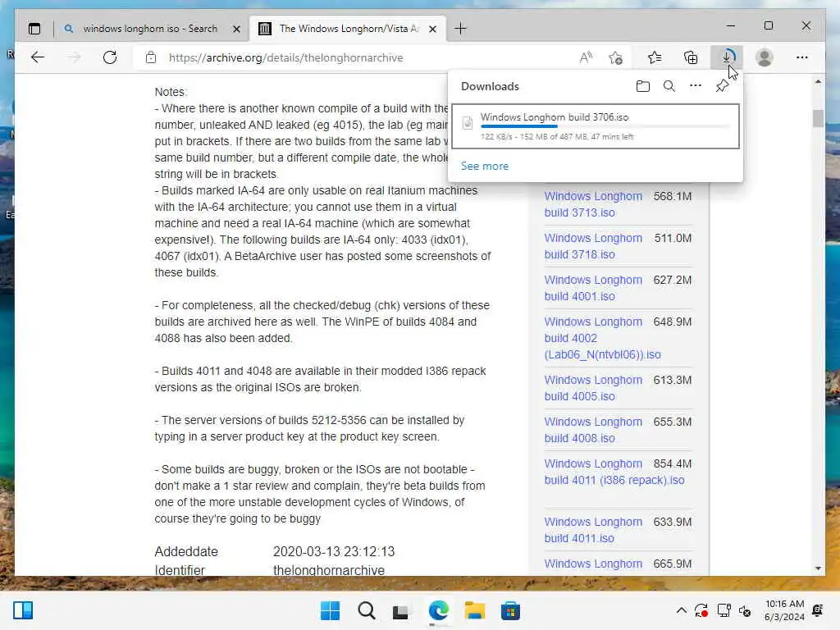Click the 3706.iso download progress bar

[x=605, y=126]
